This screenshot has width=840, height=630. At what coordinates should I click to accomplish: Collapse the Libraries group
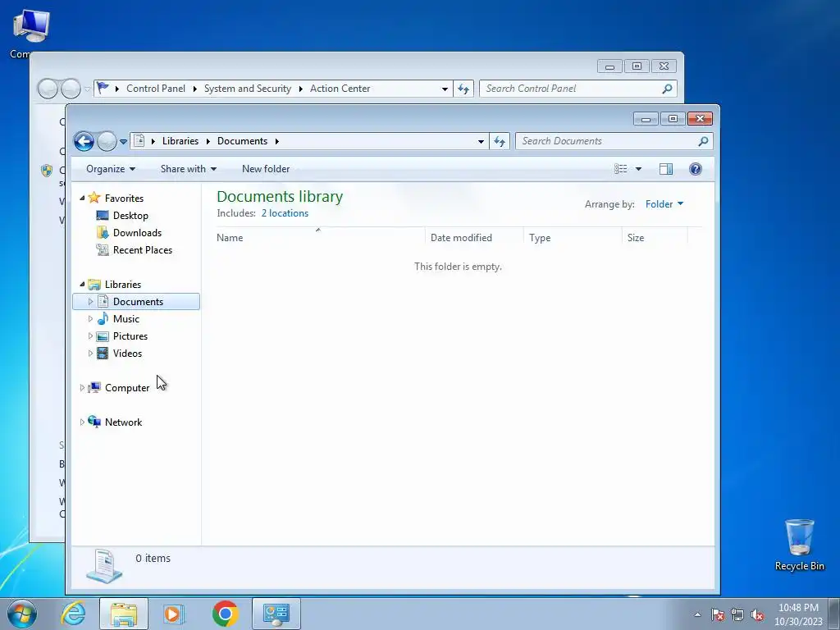82,285
